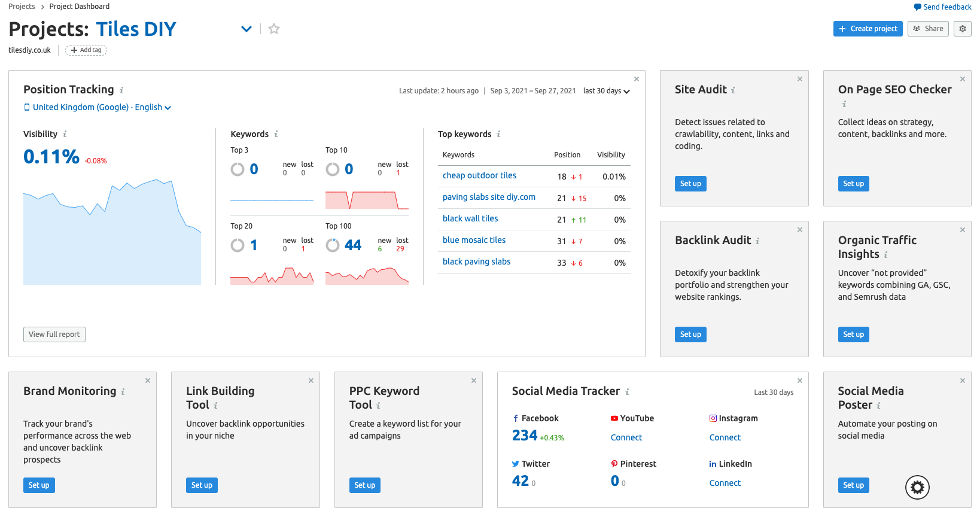The image size is (980, 514).
Task: Select Project Dashboard breadcrumb
Action: (80, 7)
